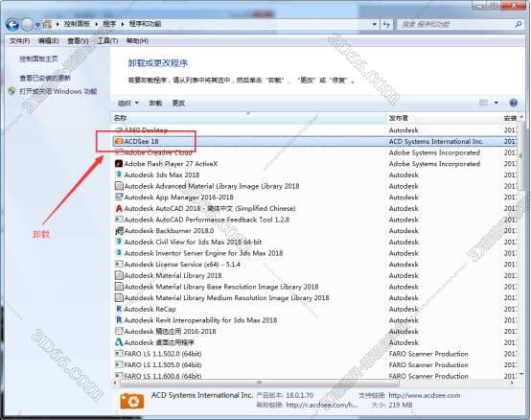
Task: Select the Adobe Creative Cloud row
Action: click(315, 152)
